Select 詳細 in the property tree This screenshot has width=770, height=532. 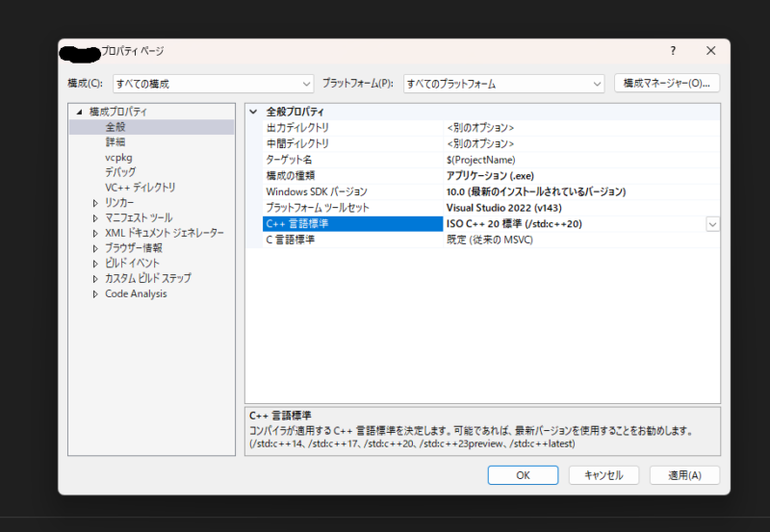[115, 141]
